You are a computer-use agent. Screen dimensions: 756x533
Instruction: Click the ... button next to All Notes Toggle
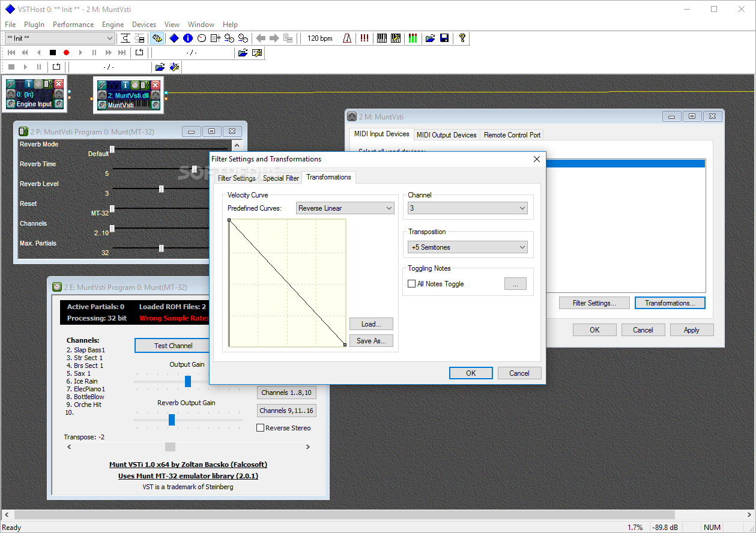click(515, 284)
